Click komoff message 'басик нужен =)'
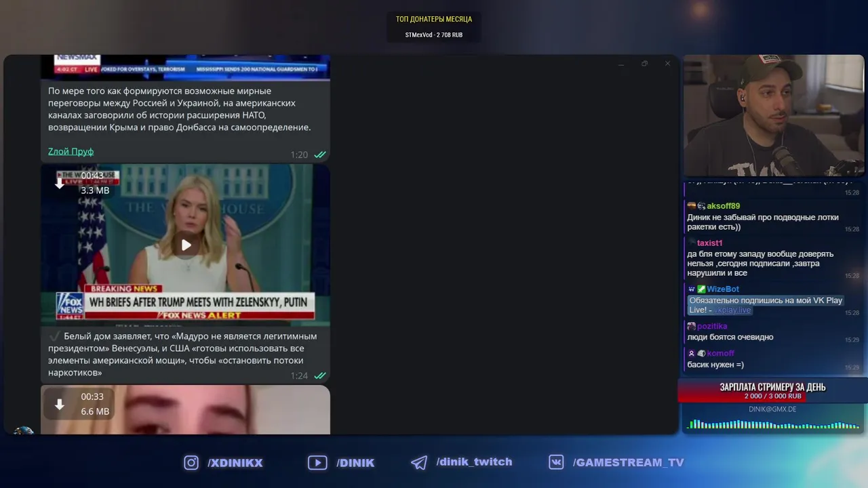Image resolution: width=868 pixels, height=488 pixels. (715, 365)
